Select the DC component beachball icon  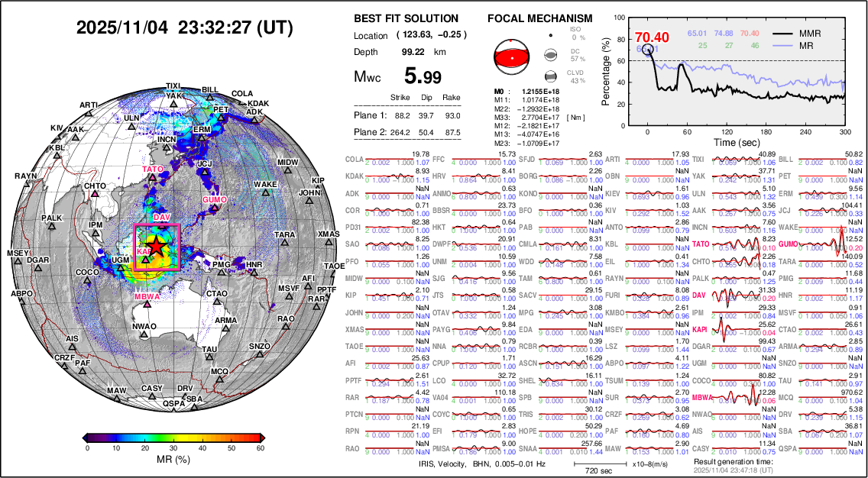coord(550,55)
